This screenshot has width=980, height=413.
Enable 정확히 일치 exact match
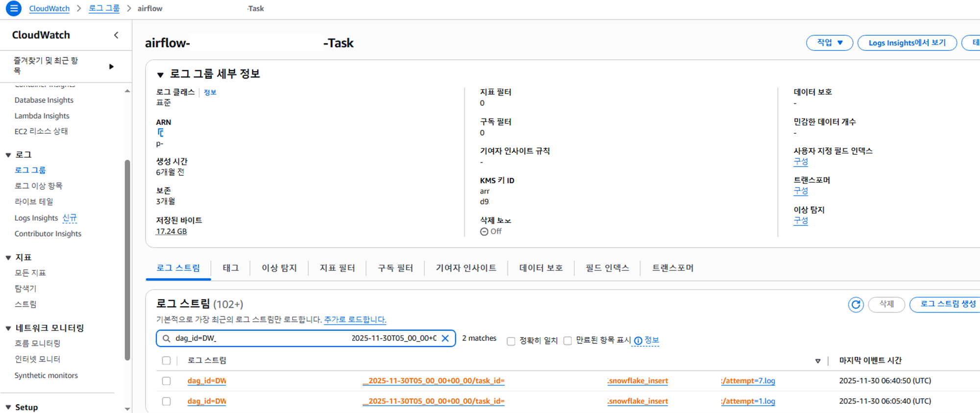pyautogui.click(x=511, y=341)
